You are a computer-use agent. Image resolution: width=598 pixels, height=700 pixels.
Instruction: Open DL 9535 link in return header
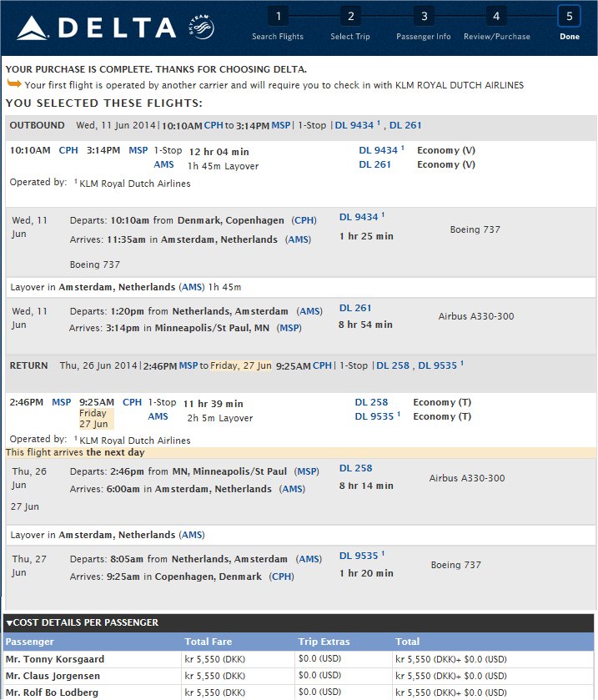[438, 365]
